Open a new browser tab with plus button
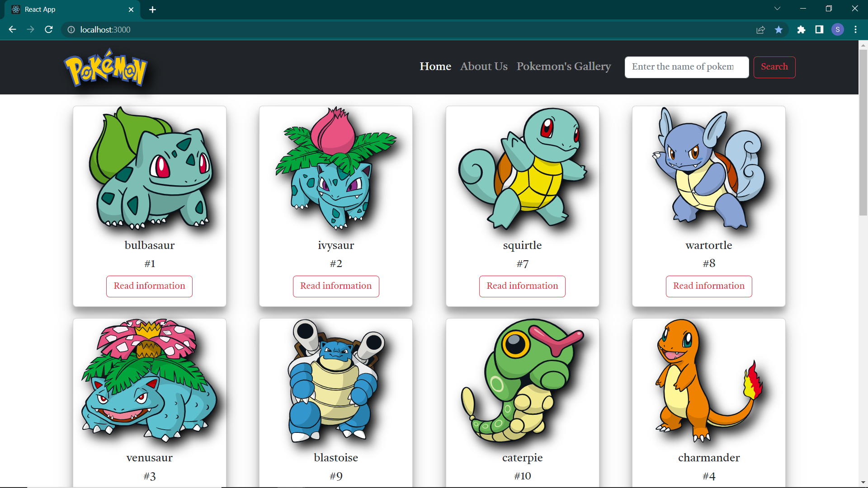This screenshot has height=488, width=868. 152,9
